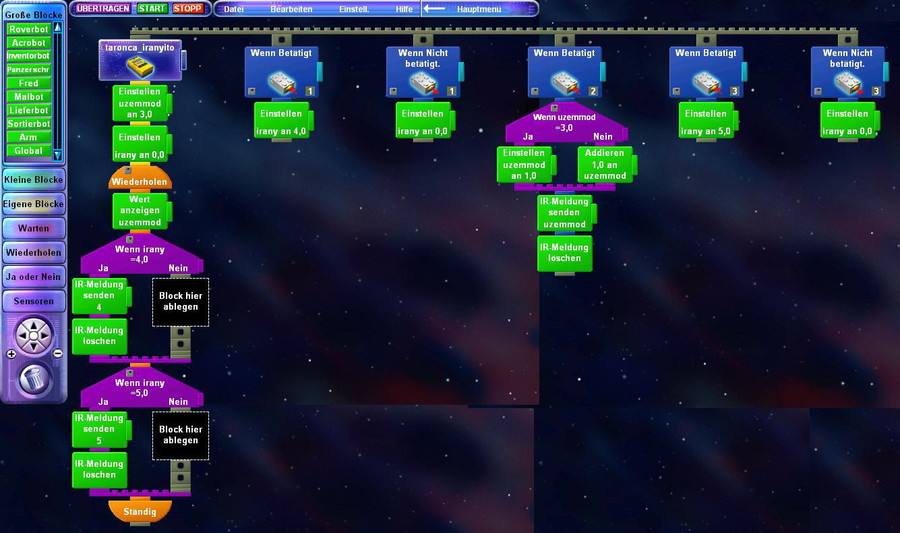900x533 pixels.
Task: Select first Wenn Betatigt sensor 1 block
Action: (281, 72)
